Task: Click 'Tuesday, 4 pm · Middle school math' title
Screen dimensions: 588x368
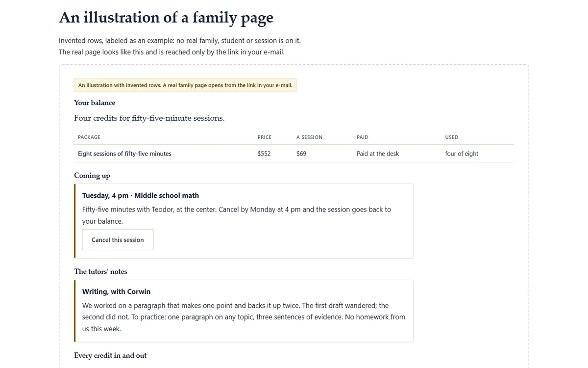Action: (x=141, y=195)
